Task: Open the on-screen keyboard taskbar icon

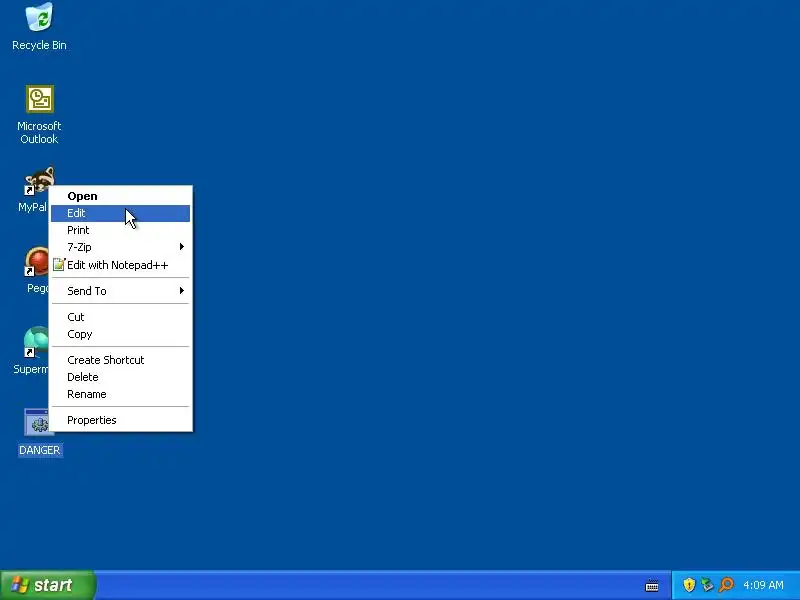Action: click(652, 585)
